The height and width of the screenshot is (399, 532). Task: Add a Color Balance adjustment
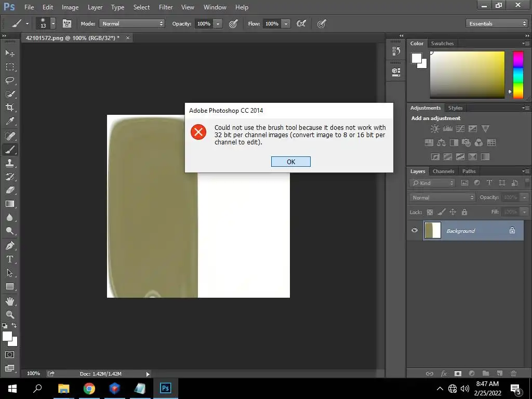[x=441, y=143]
